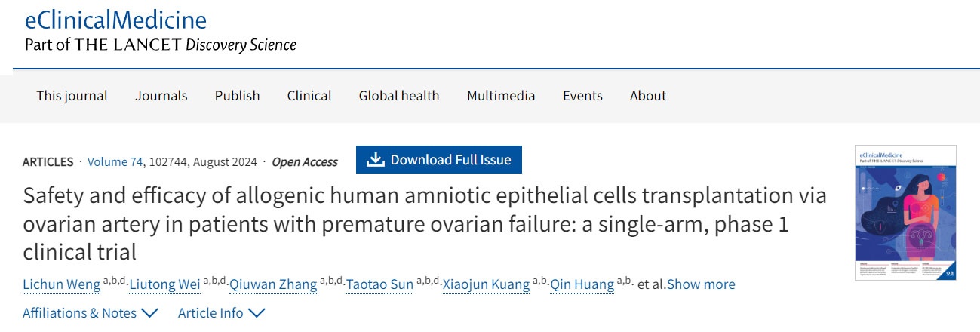Select the About menu item
Image resolution: width=980 pixels, height=332 pixels.
point(648,96)
